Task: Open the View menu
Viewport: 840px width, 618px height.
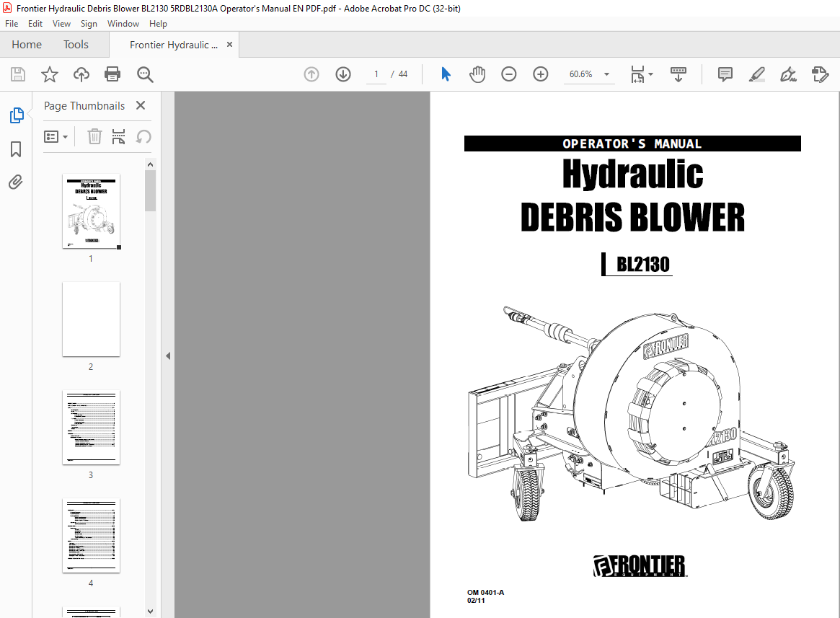Action: [x=61, y=24]
